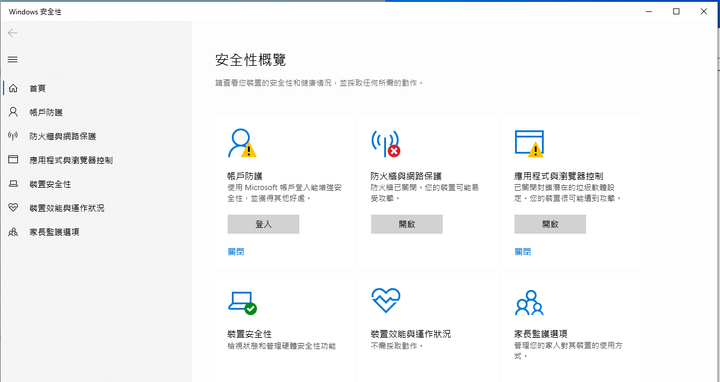Click the app browser control warning icon
The image size is (720, 382).
(529, 143)
